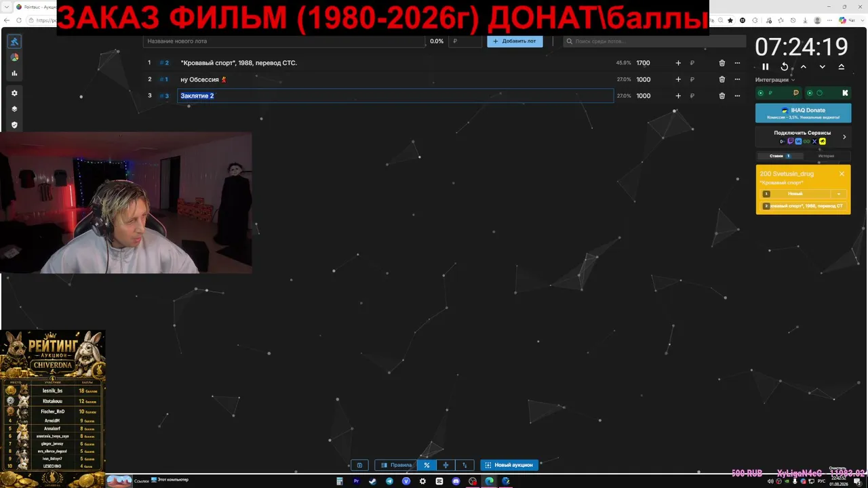The image size is (868, 488).
Task: Toggle the percent display button
Action: click(427, 465)
